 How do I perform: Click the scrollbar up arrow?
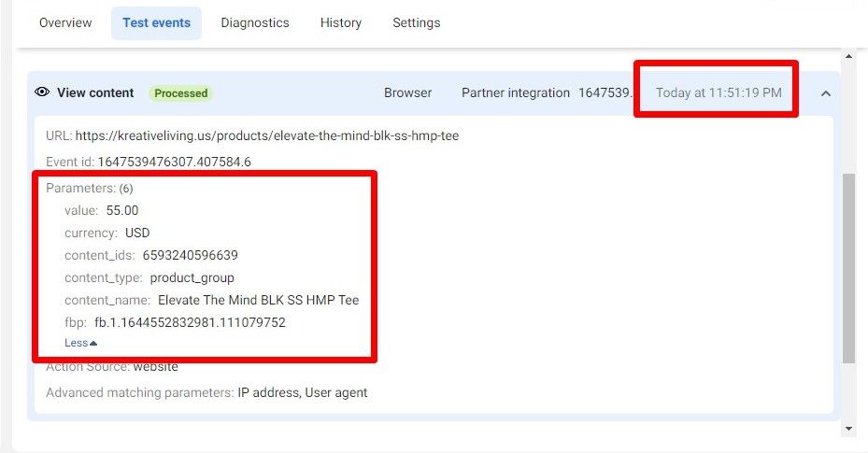(848, 56)
